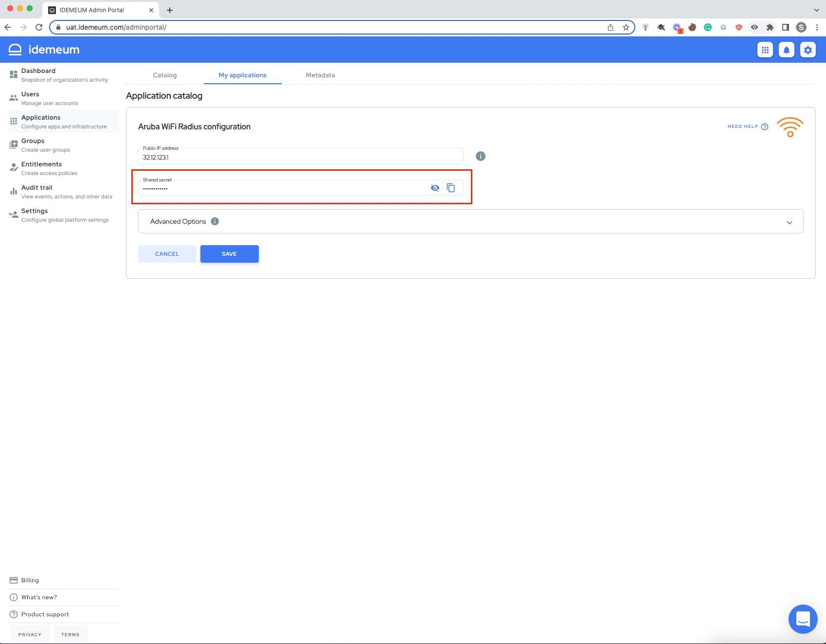Click the Audit trail bar chart icon
Viewport: 826px width, 644px height.
pos(14,191)
